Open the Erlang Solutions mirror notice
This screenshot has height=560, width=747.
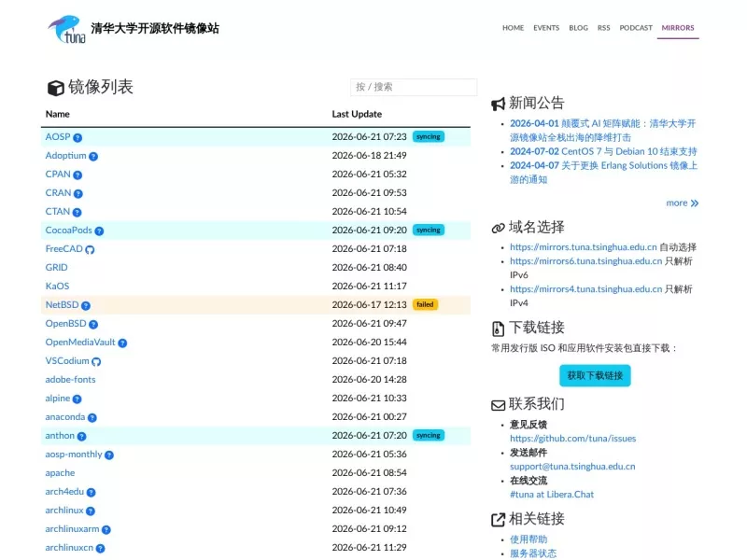[x=603, y=173]
